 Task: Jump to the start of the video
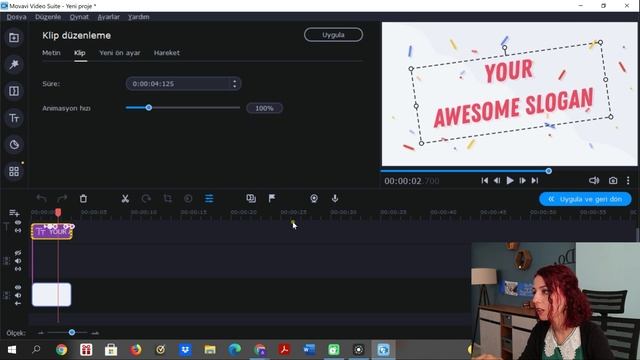pos(484,180)
